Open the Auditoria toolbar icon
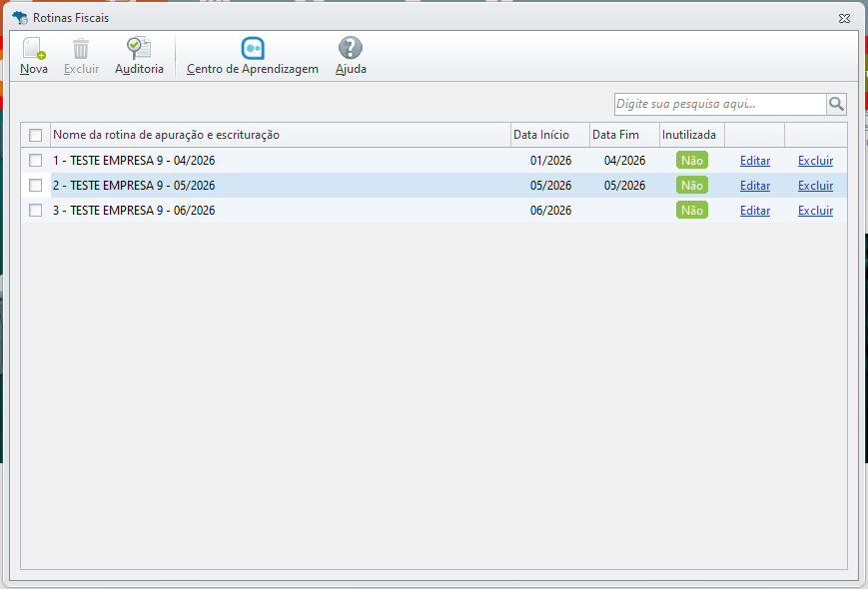Image resolution: width=868 pixels, height=589 pixels. pyautogui.click(x=139, y=48)
